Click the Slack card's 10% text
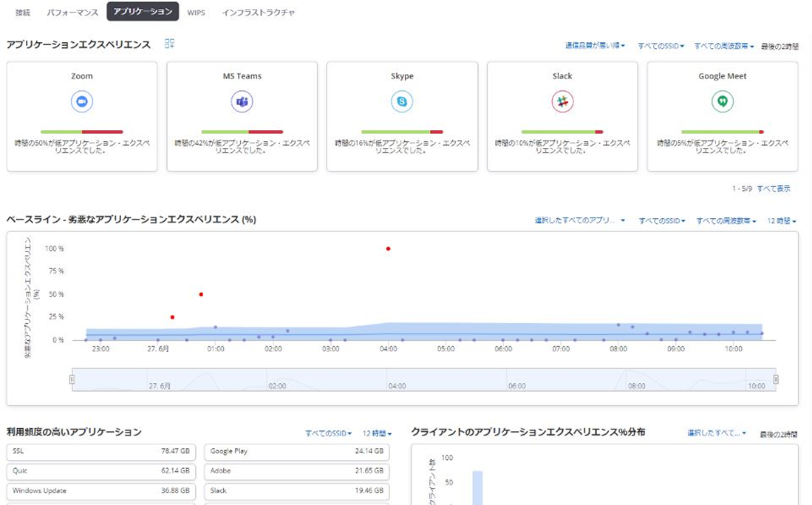The height and width of the screenshot is (505, 812). (562, 146)
